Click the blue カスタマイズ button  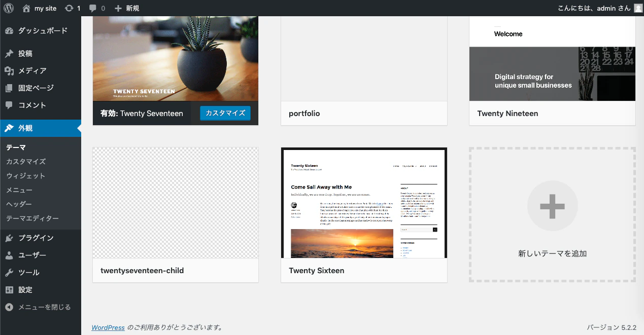[x=225, y=113]
